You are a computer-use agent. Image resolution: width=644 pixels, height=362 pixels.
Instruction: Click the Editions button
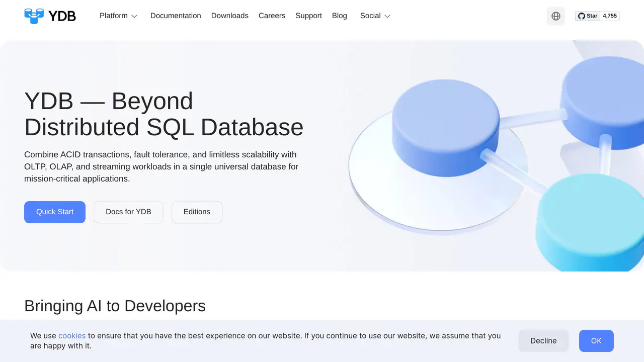(197, 212)
